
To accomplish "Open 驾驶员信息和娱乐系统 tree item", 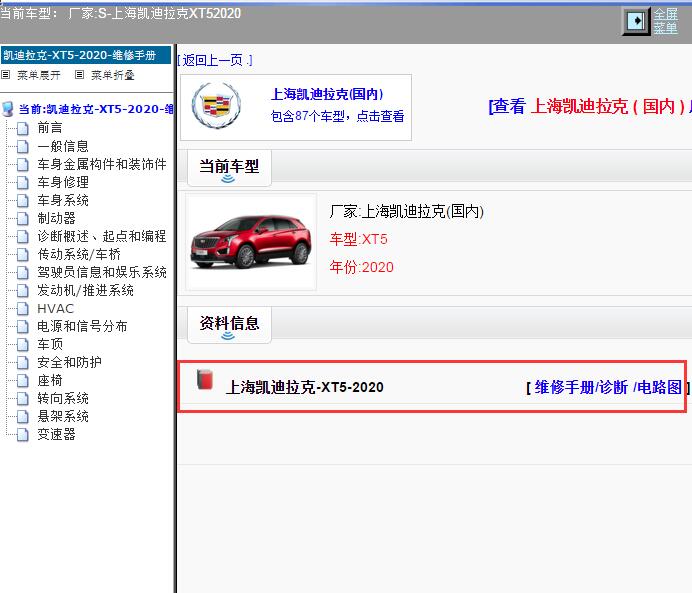I will (102, 272).
